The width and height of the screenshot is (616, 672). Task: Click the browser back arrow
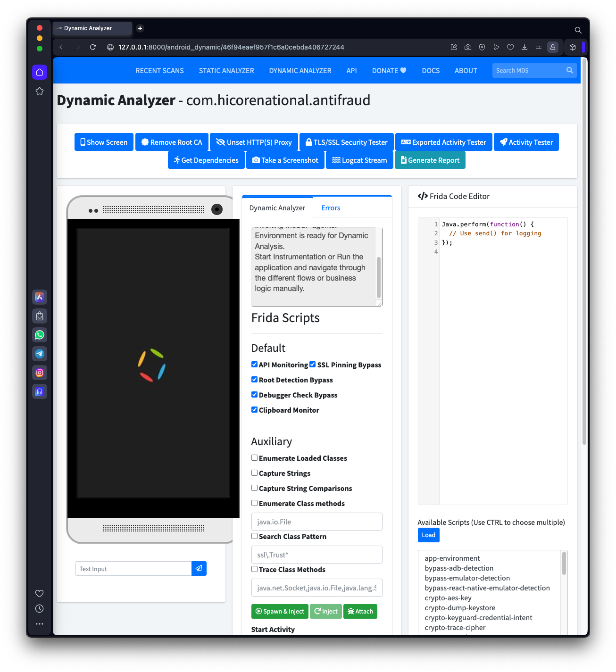pos(61,47)
